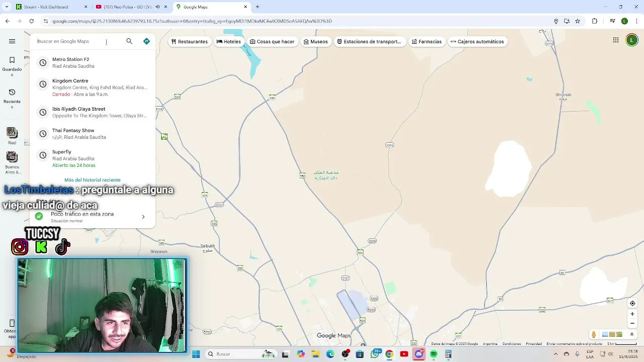Show Cajeros automáticos on map
Image resolution: width=644 pixels, height=362 pixels.
coord(477,42)
